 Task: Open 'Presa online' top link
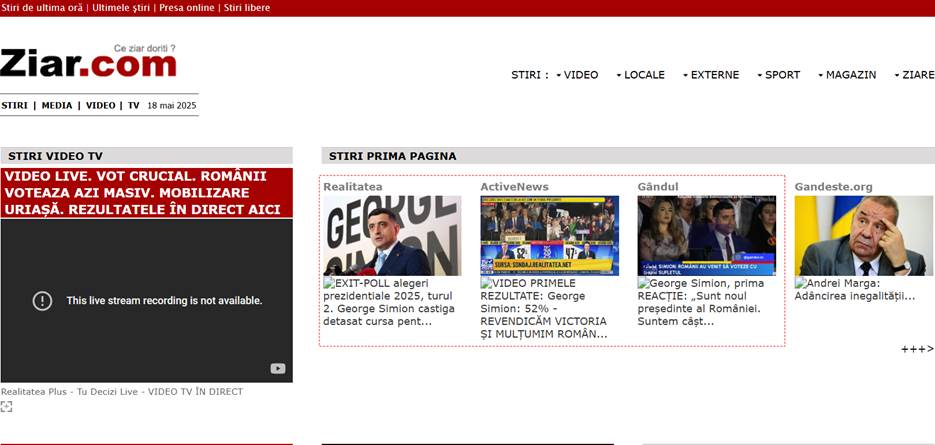[187, 8]
